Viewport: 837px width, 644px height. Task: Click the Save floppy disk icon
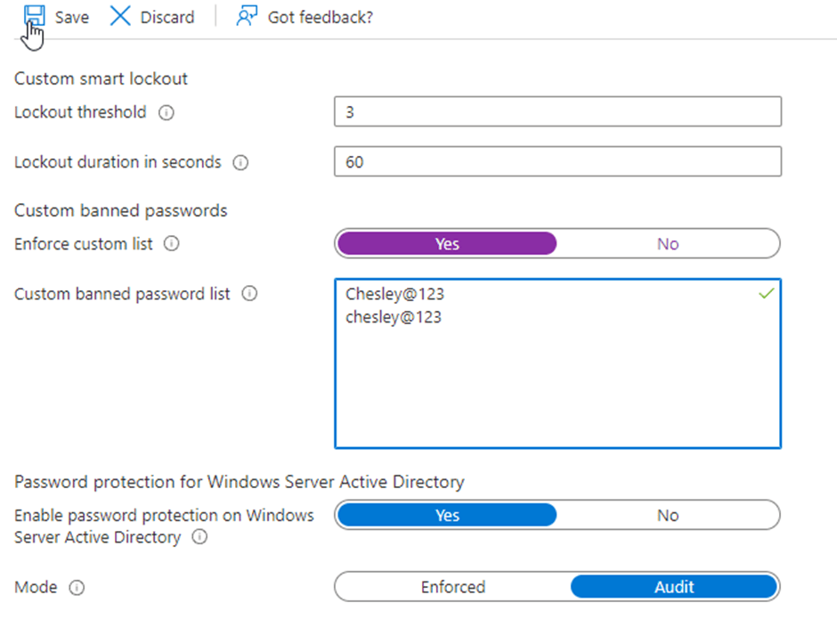[x=34, y=17]
